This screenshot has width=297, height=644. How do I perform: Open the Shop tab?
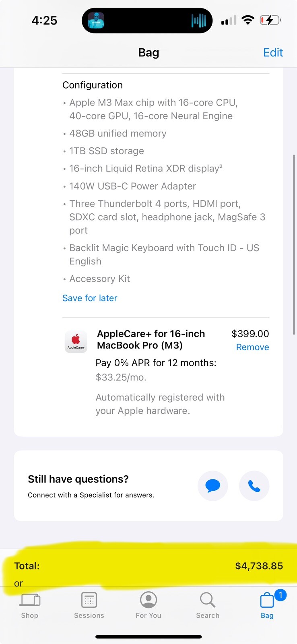[30, 605]
